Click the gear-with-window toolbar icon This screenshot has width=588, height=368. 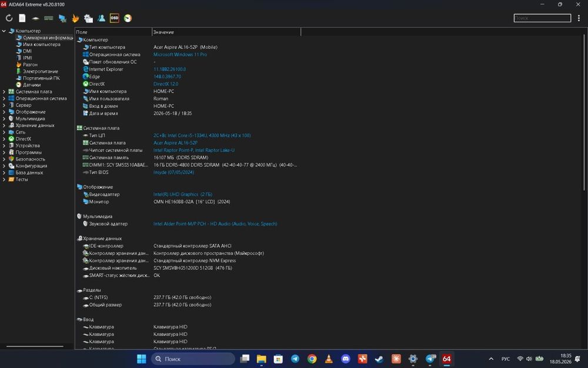[89, 18]
